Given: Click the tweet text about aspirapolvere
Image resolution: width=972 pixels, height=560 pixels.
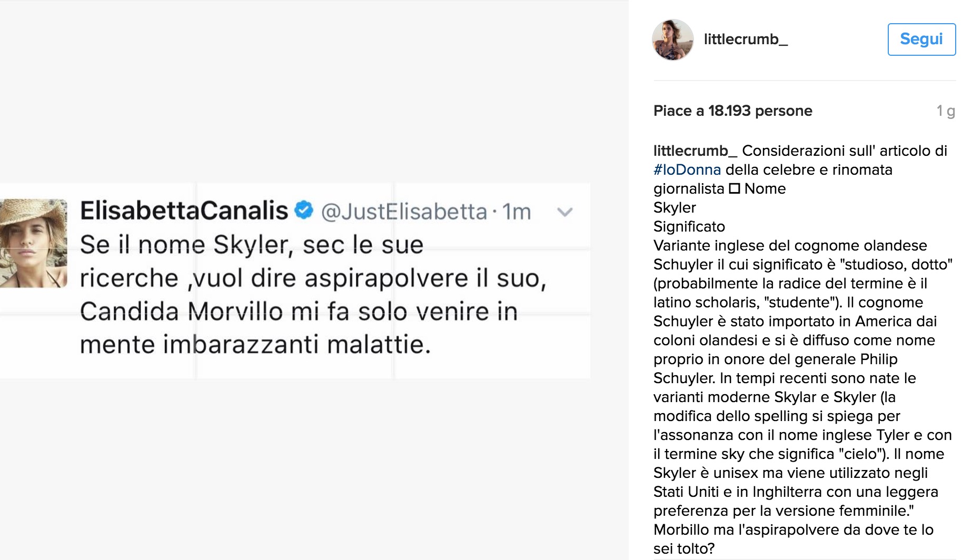Looking at the screenshot, I should pos(313,278).
